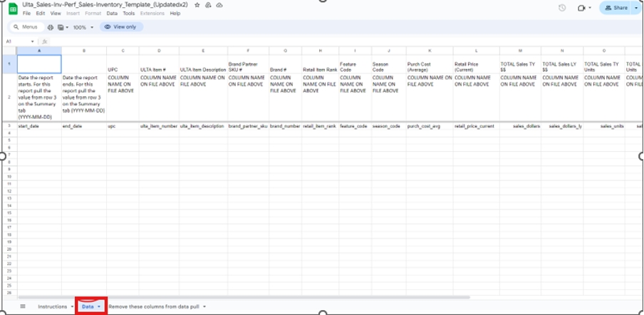Screen dimensions: 644x315
Task: Expand the arrow next to Share
Action: pyautogui.click(x=637, y=8)
